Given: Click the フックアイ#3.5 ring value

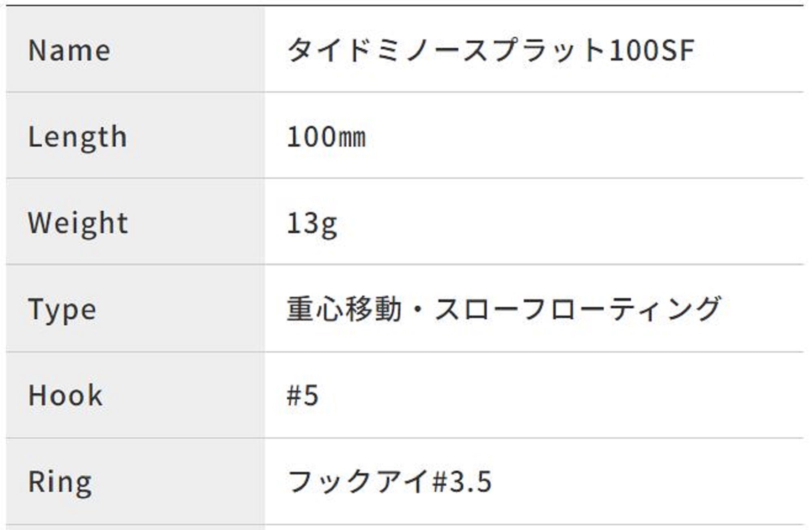Looking at the screenshot, I should click(x=389, y=482).
